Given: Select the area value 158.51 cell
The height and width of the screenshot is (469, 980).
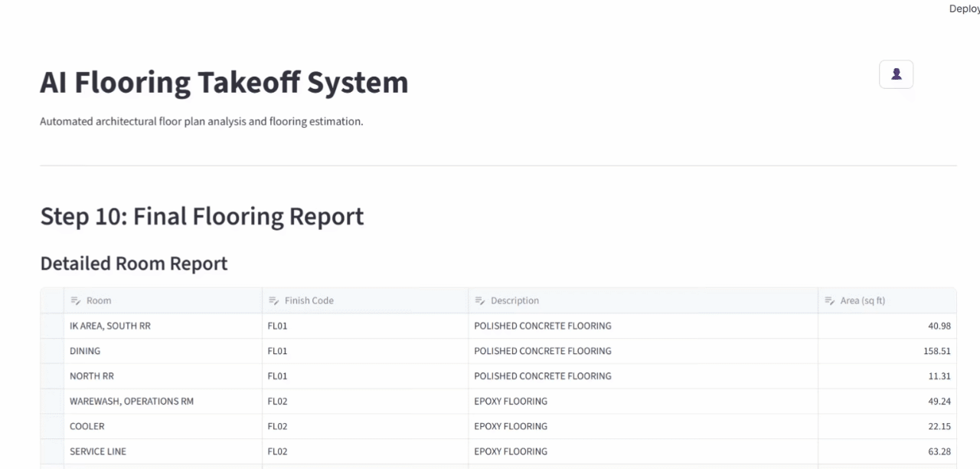Looking at the screenshot, I should pyautogui.click(x=887, y=351).
